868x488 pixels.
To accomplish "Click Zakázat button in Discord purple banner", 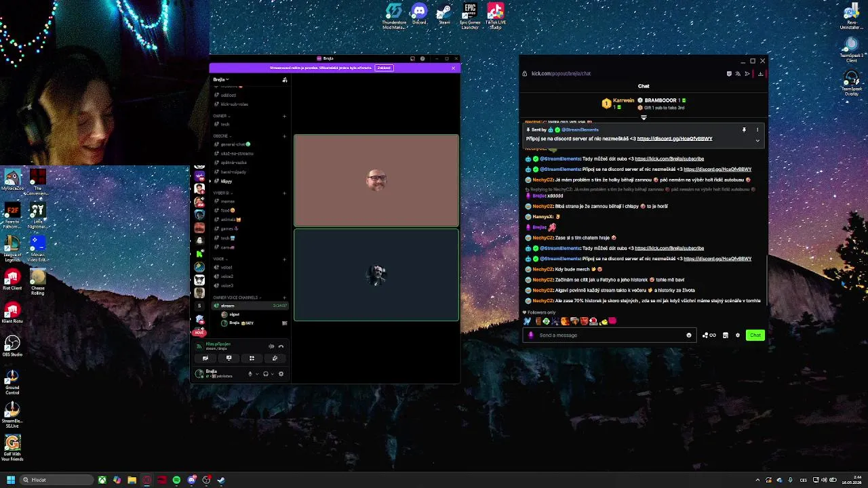I will click(384, 68).
